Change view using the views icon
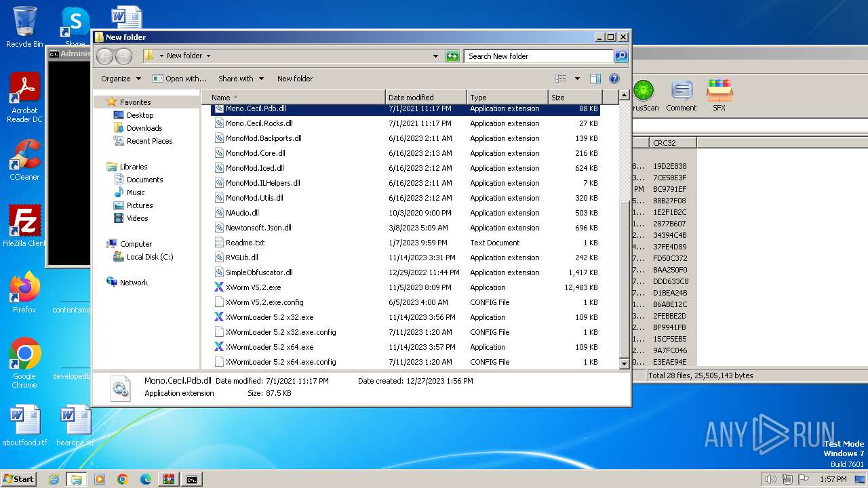 561,79
